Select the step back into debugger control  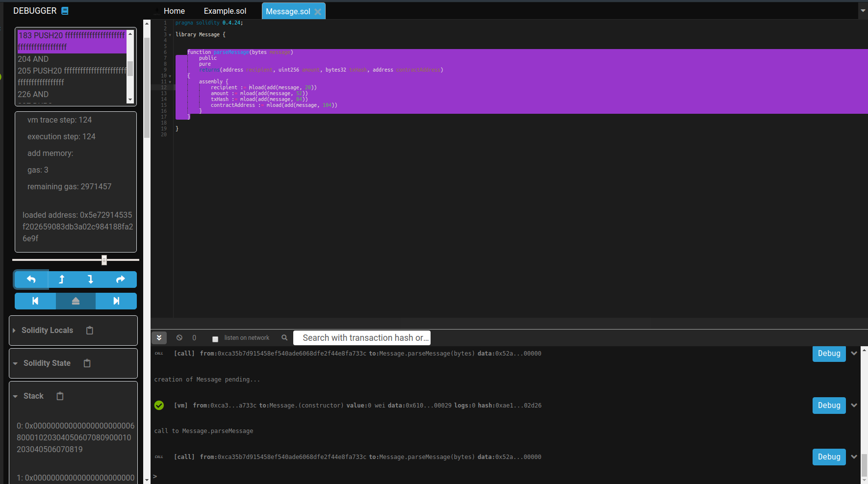click(x=61, y=279)
